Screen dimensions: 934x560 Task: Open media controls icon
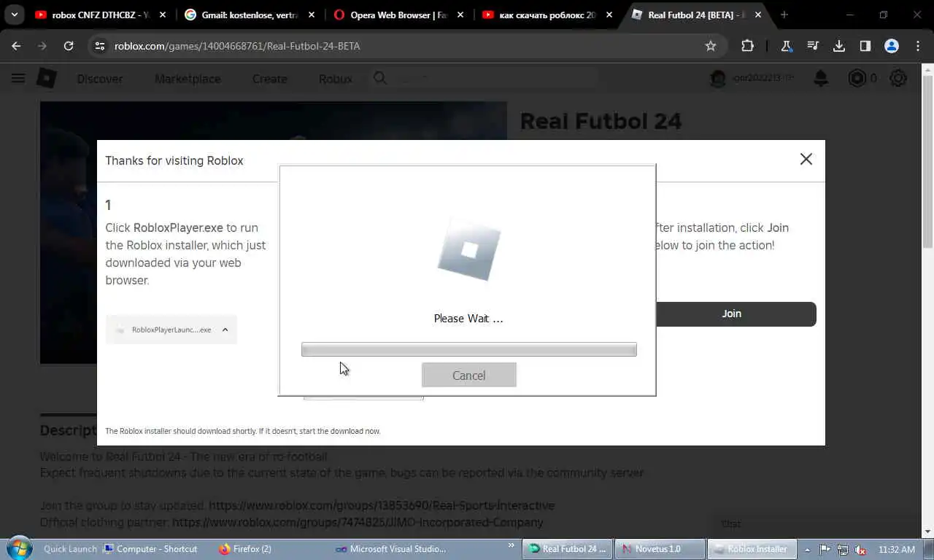click(x=813, y=46)
